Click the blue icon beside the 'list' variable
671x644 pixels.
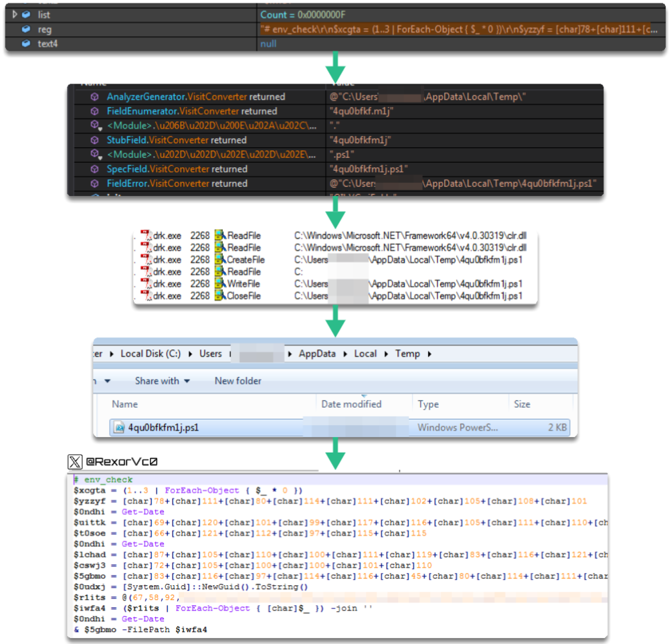tap(26, 15)
